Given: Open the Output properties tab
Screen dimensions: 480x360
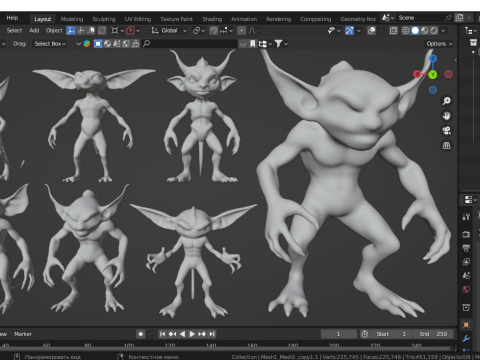Looking at the screenshot, I should pyautogui.click(x=466, y=248).
